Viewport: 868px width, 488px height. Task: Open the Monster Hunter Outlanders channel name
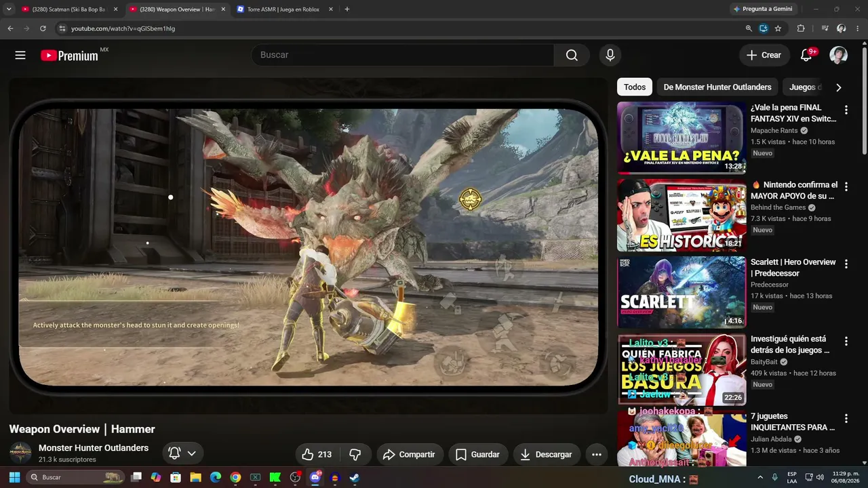tap(94, 448)
